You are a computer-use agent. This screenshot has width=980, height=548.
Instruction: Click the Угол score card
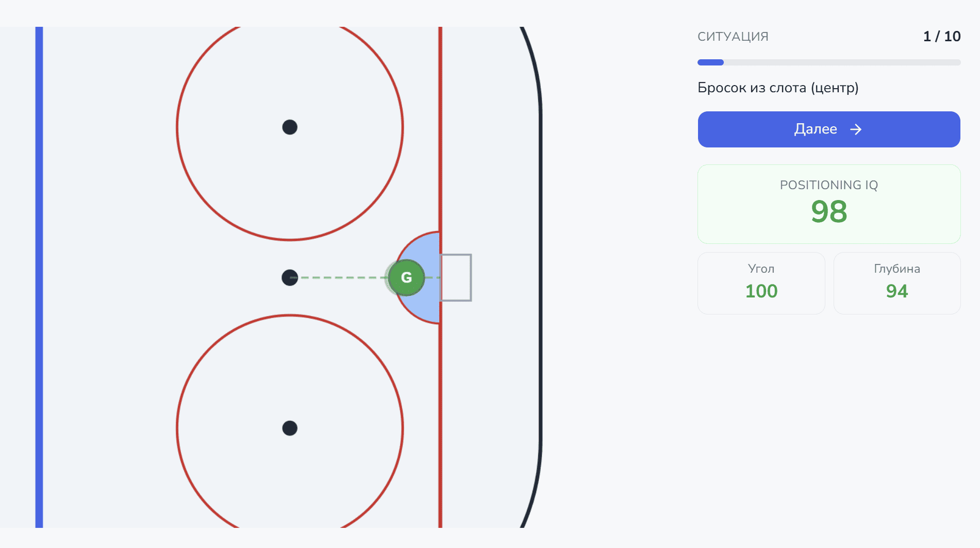761,283
